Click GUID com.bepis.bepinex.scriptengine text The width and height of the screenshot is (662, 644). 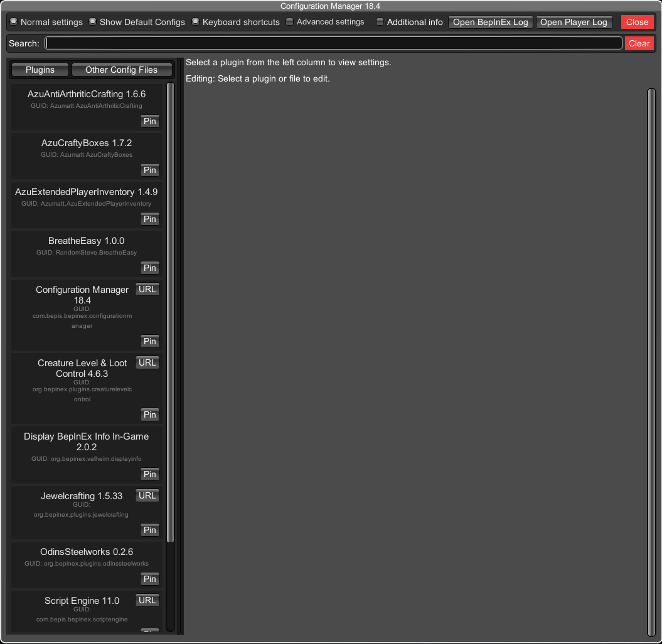(82, 615)
